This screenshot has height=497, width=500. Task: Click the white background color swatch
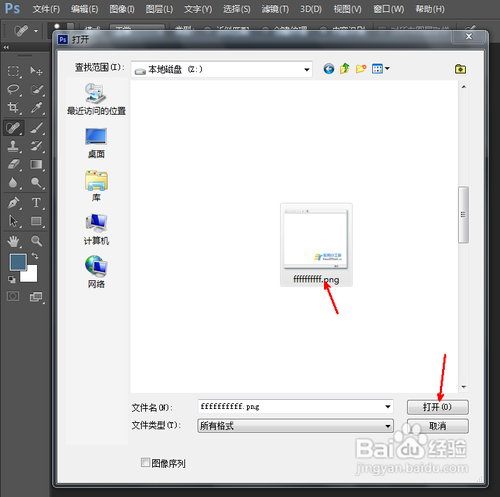31,276
